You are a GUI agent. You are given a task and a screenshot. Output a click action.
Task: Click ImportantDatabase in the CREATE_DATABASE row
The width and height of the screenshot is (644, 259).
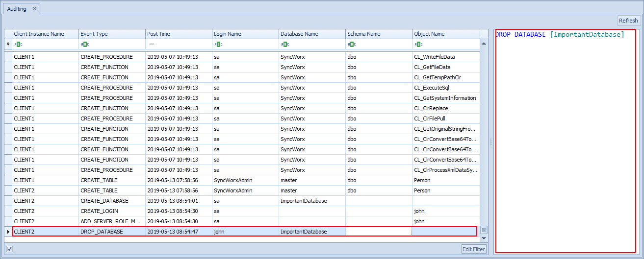pyautogui.click(x=304, y=201)
